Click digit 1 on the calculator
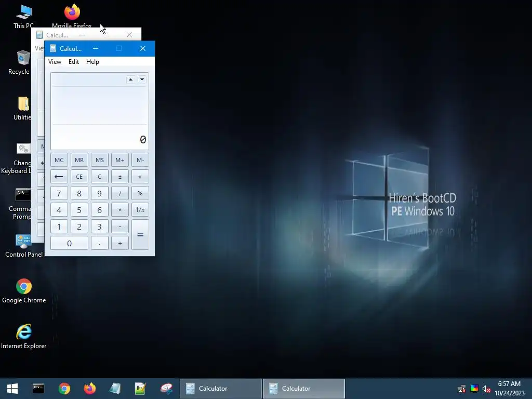 tap(59, 227)
